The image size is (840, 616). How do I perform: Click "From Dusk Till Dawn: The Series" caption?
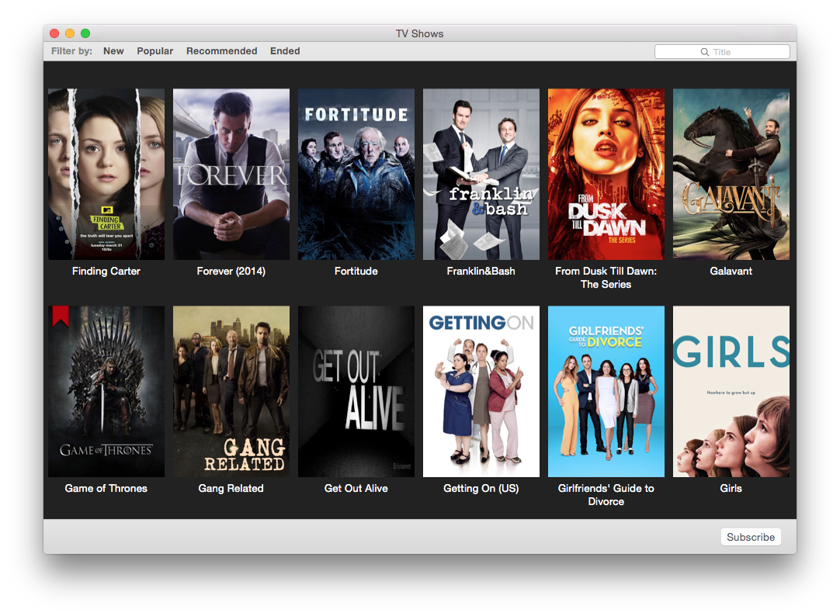tap(606, 278)
